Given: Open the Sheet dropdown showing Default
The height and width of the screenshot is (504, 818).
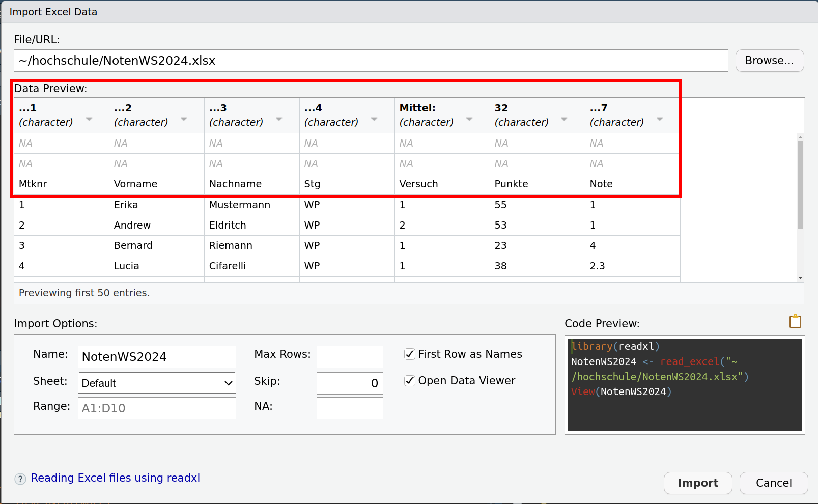Looking at the screenshot, I should click(x=157, y=383).
